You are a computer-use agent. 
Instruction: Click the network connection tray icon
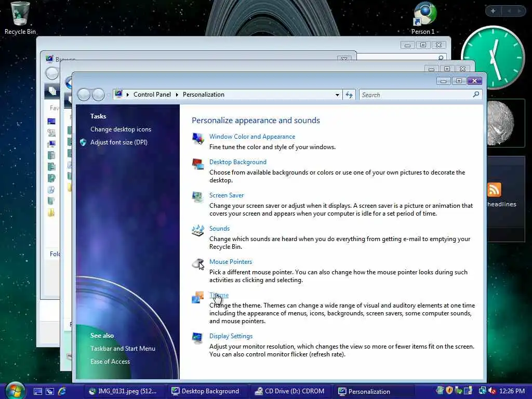(x=482, y=391)
